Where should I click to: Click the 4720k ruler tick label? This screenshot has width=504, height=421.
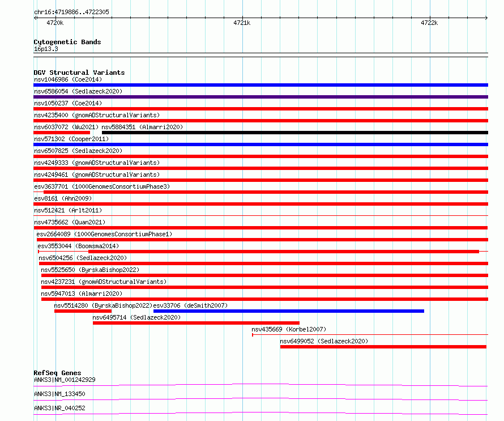55,23
